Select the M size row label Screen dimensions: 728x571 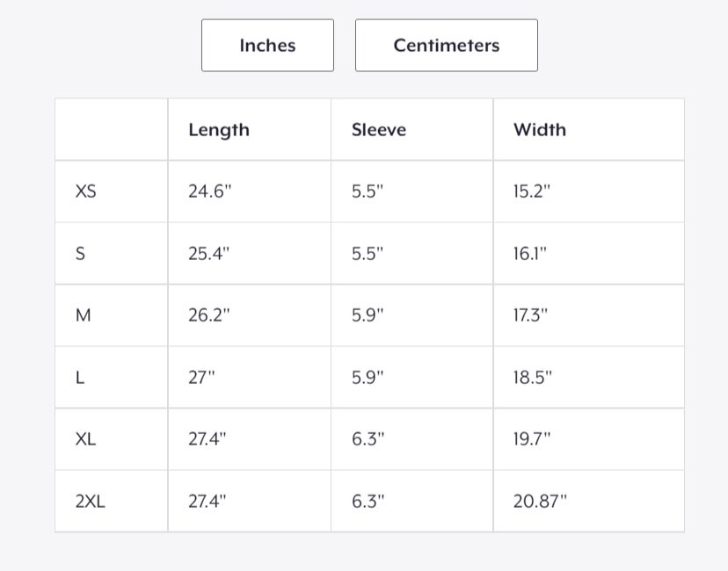pyautogui.click(x=84, y=315)
